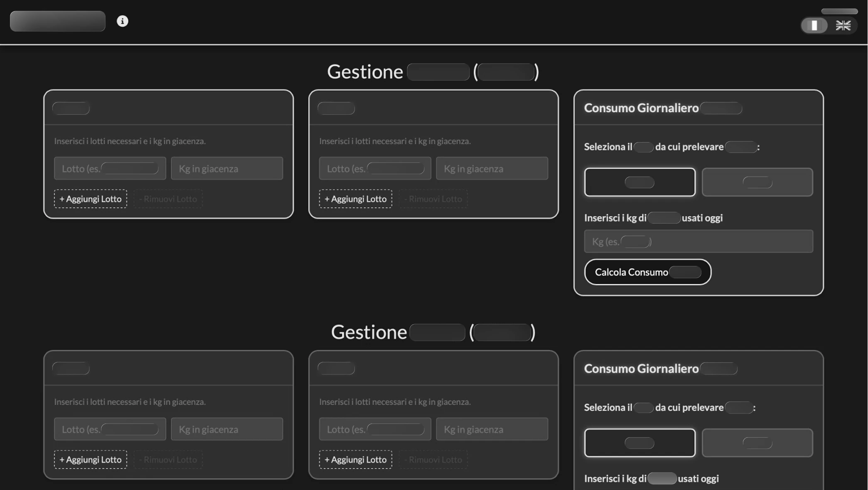This screenshot has width=868, height=490.
Task: Click the 'Kg in giacenza' field in the bottom-left card
Action: pyautogui.click(x=226, y=429)
